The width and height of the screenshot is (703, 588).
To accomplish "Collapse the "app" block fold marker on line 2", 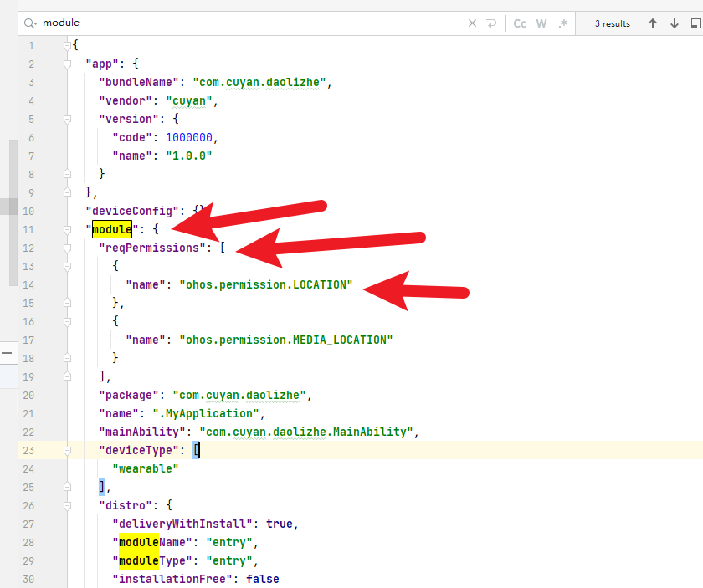I will click(x=67, y=64).
